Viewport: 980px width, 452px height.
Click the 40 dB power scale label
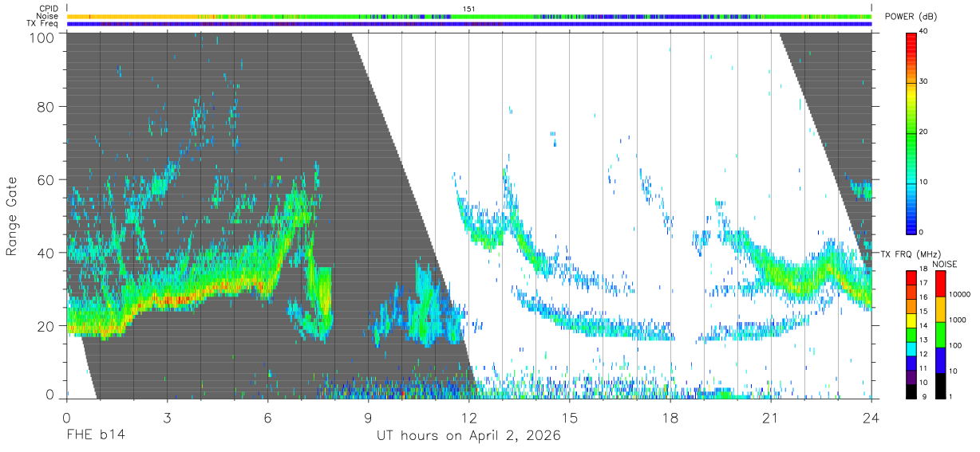click(924, 32)
